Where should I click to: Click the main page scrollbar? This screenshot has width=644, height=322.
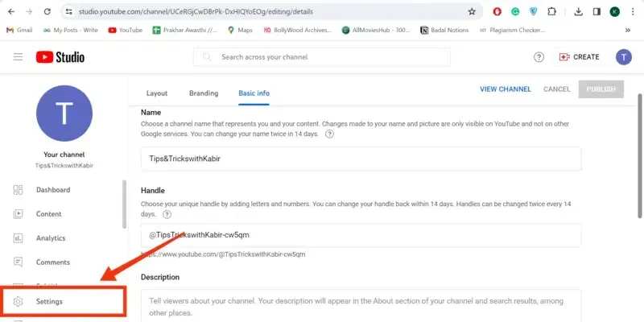(x=640, y=155)
